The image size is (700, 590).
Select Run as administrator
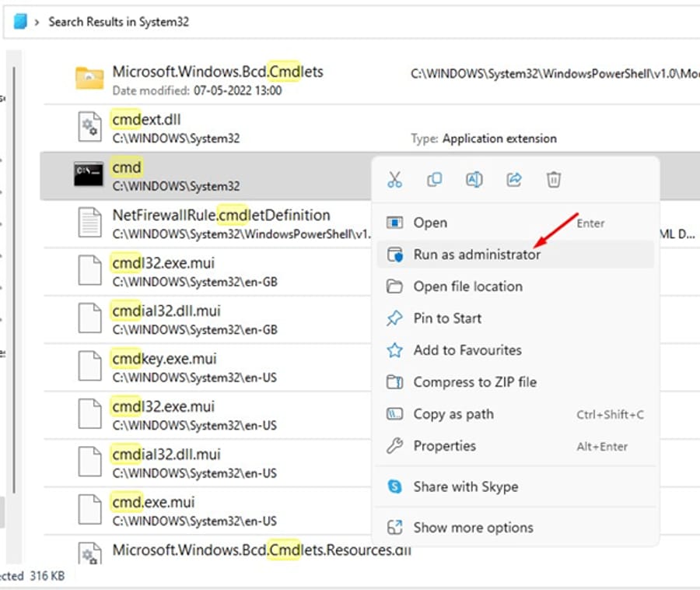pyautogui.click(x=516, y=255)
